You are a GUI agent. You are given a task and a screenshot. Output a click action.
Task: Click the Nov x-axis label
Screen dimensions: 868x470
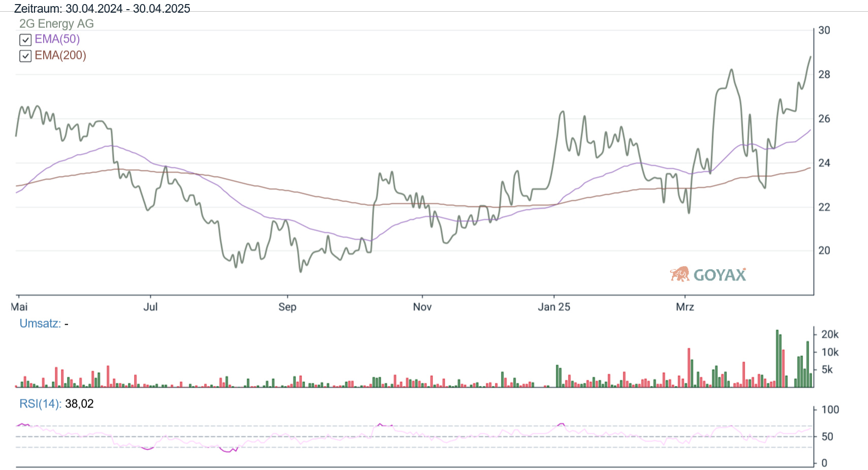(x=422, y=307)
